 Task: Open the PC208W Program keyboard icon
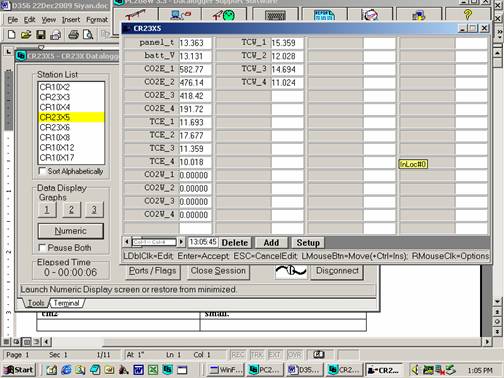[x=275, y=14]
